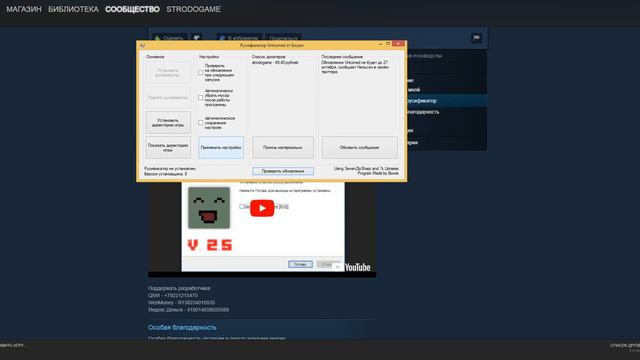This screenshot has height=360, width=640.
Task: Maximize the Русификатор Unturned window
Action: click(388, 44)
